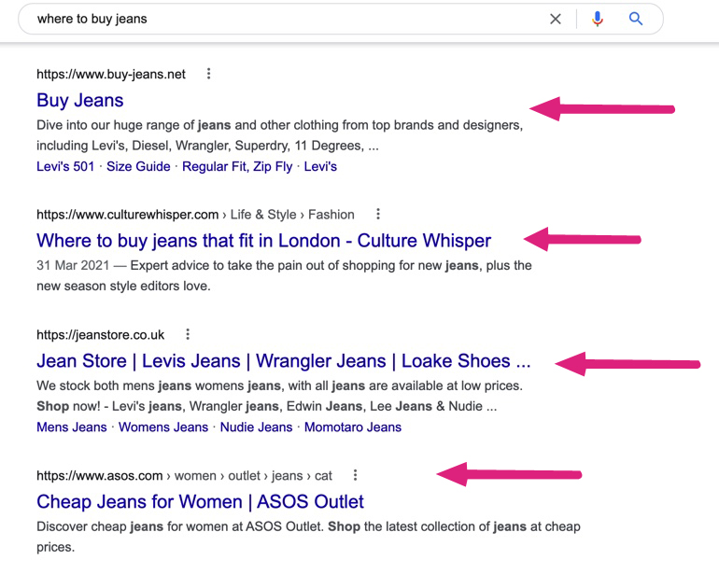Click the '31 Mar 2021' date text
Image resolution: width=719 pixels, height=588 pixels.
[73, 265]
